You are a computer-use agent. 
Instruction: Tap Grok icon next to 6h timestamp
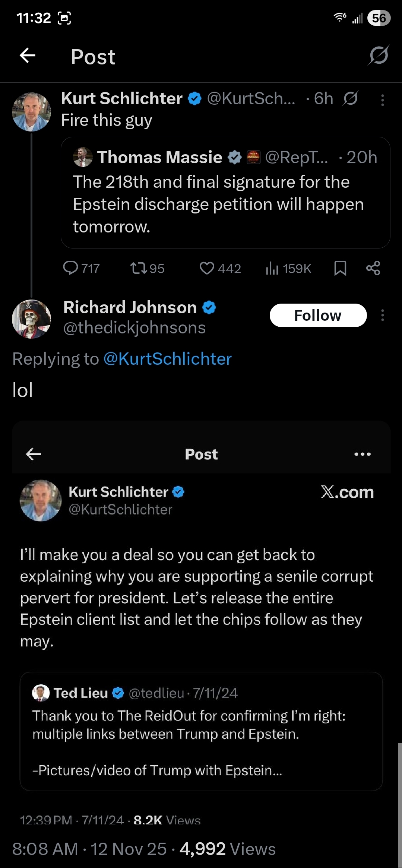coord(351,99)
